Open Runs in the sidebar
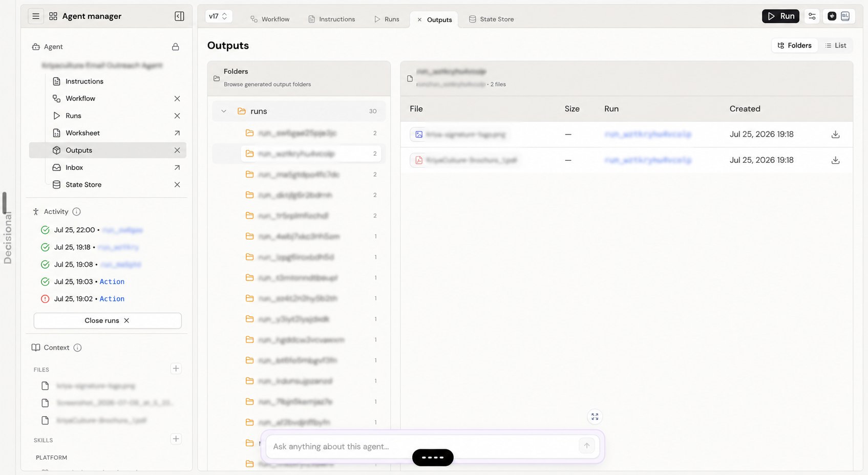The width and height of the screenshot is (868, 475). (73, 116)
